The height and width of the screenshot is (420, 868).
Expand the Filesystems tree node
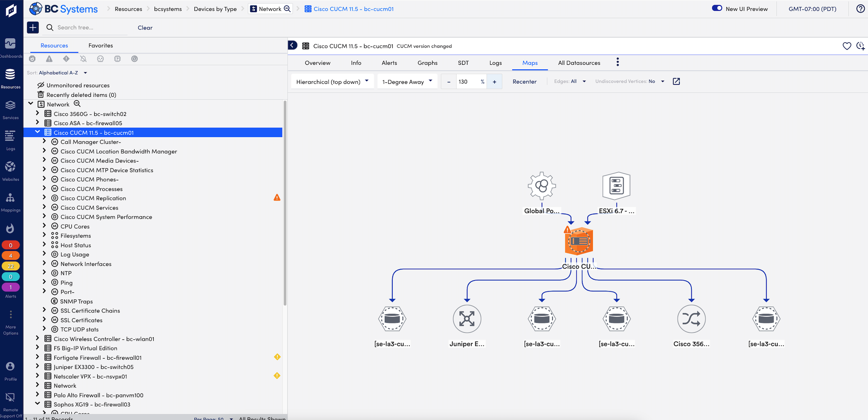44,236
